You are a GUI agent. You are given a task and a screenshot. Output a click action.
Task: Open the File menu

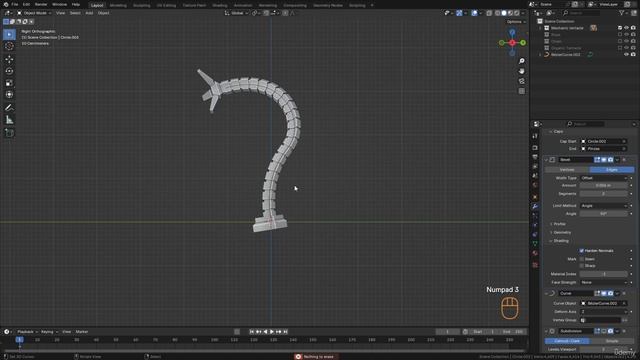[x=15, y=4]
